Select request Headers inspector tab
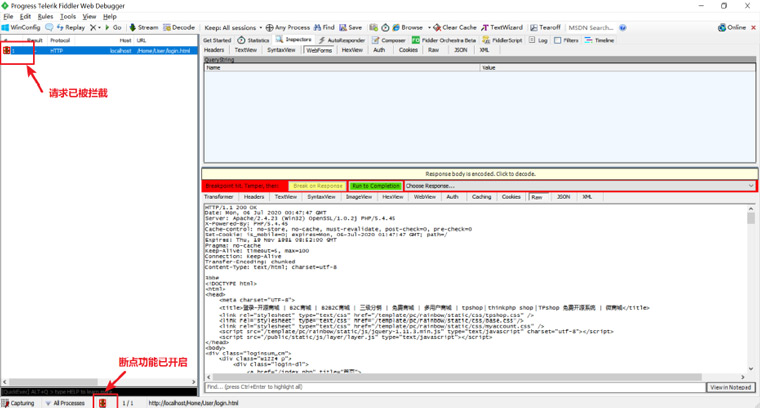The width and height of the screenshot is (760, 408). [214, 50]
